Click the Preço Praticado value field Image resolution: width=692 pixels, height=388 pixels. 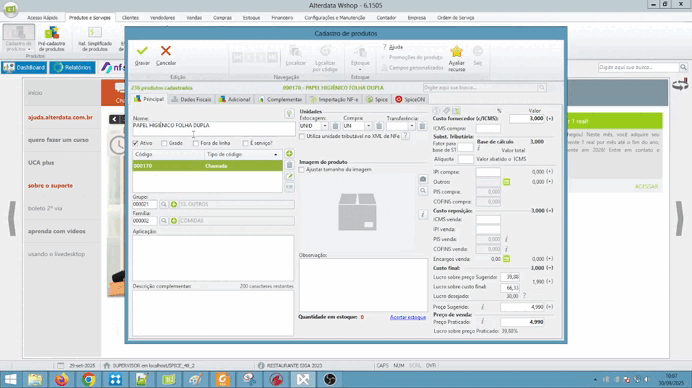pos(523,322)
